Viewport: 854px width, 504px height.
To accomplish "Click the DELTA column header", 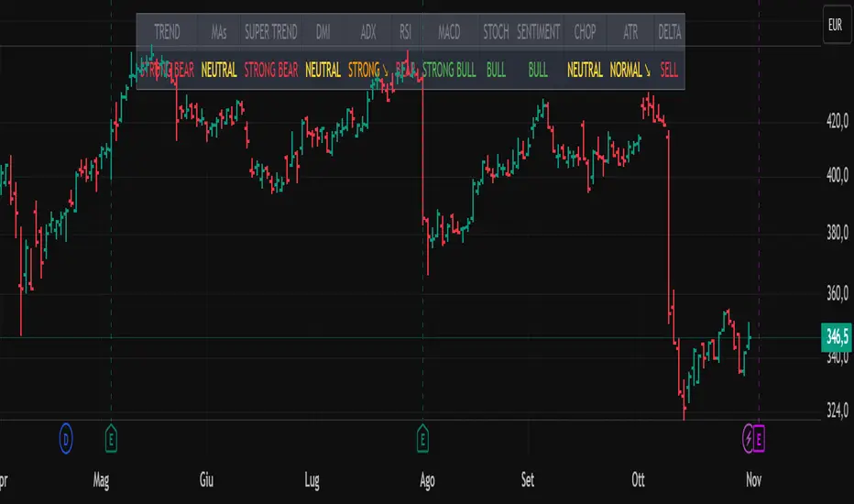I will [x=670, y=32].
